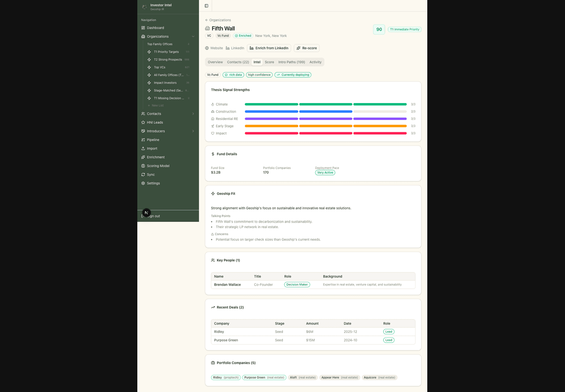Click the T1 Priority Targets lightning icon

tap(149, 52)
